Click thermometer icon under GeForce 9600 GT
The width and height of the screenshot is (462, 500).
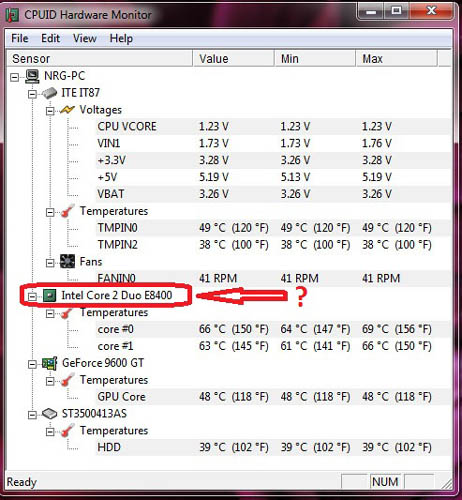[67, 380]
